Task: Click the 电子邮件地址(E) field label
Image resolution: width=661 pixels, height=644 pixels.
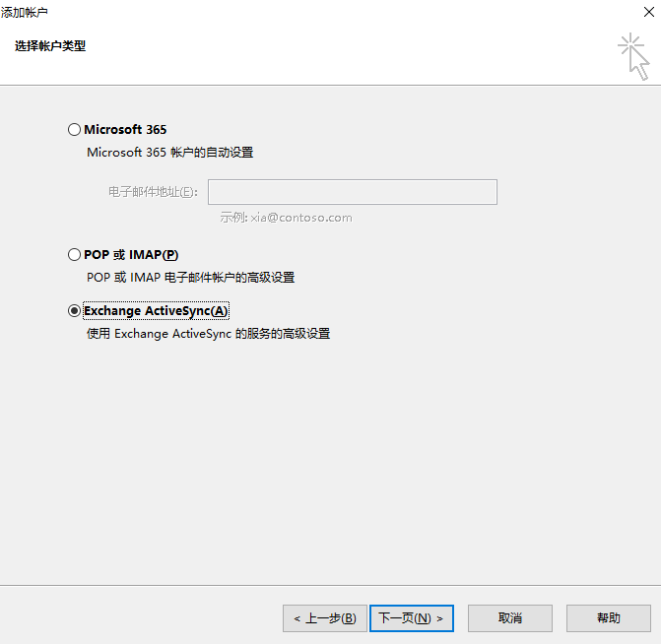Action: [x=153, y=192]
